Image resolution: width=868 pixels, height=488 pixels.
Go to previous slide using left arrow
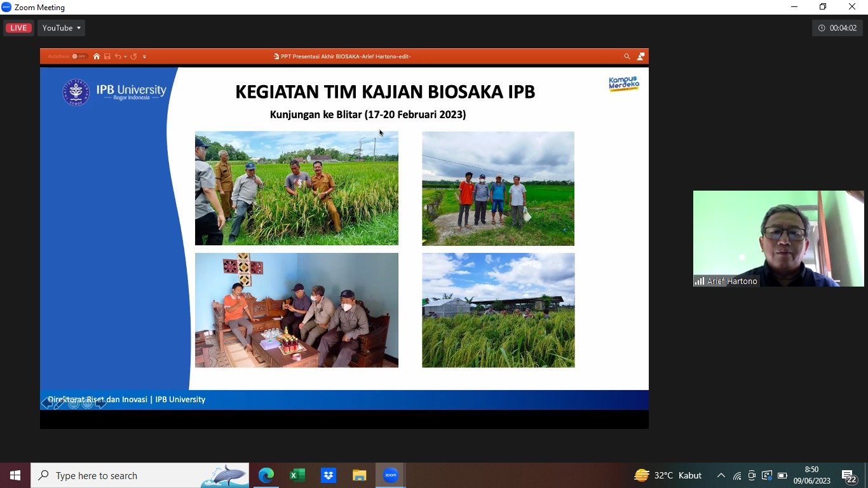[x=46, y=403]
